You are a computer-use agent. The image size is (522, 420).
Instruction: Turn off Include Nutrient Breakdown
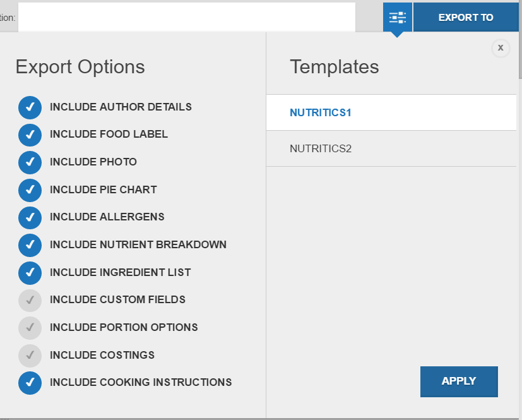point(30,245)
